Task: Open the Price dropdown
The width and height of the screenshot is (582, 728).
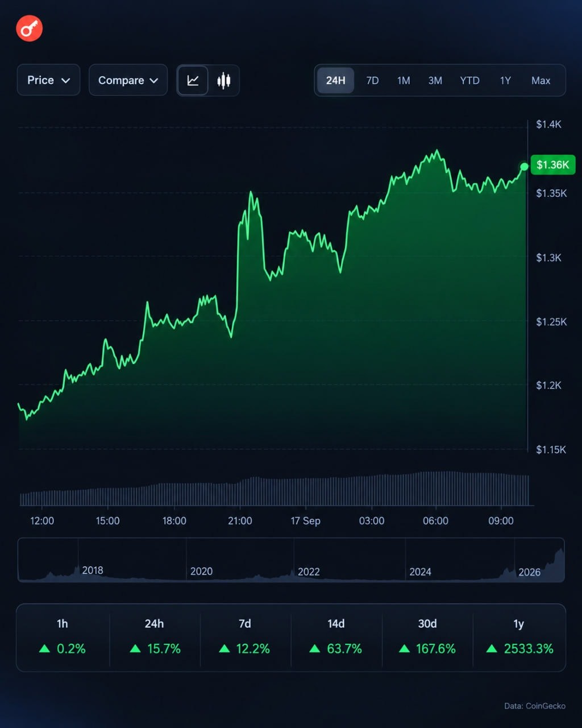Action: coord(48,80)
